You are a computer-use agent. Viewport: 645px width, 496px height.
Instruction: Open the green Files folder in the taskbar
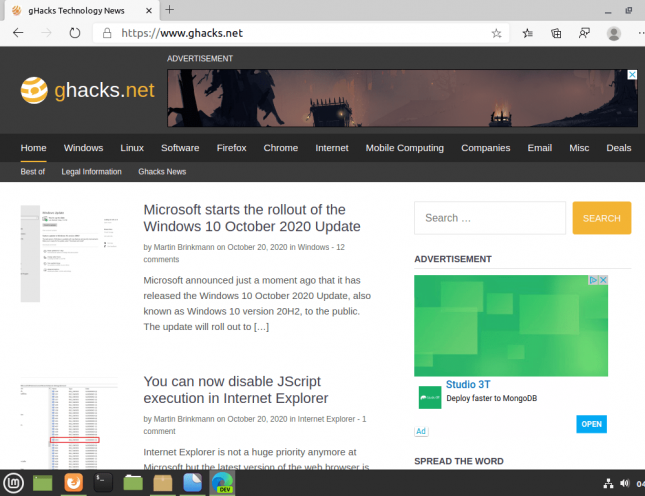tap(133, 483)
